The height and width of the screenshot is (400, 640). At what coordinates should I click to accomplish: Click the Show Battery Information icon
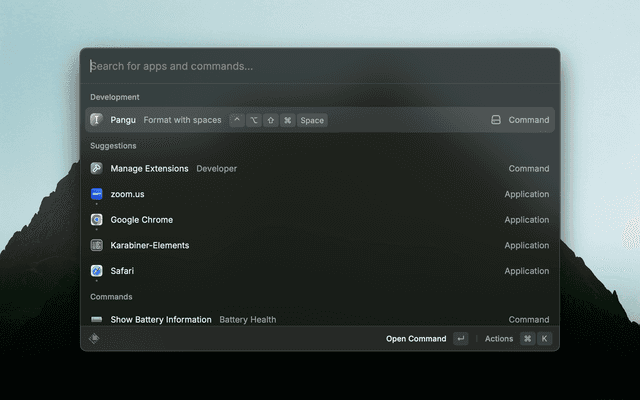96,320
